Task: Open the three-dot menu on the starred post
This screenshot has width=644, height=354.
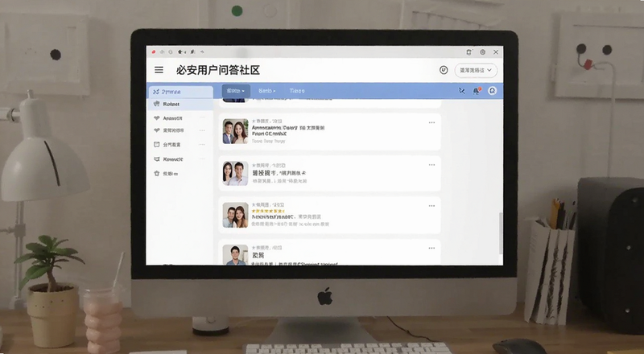Action: click(x=431, y=206)
